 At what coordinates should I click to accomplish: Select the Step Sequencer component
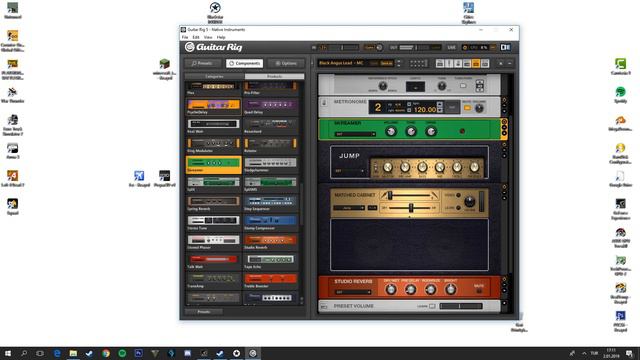pyautogui.click(x=270, y=203)
